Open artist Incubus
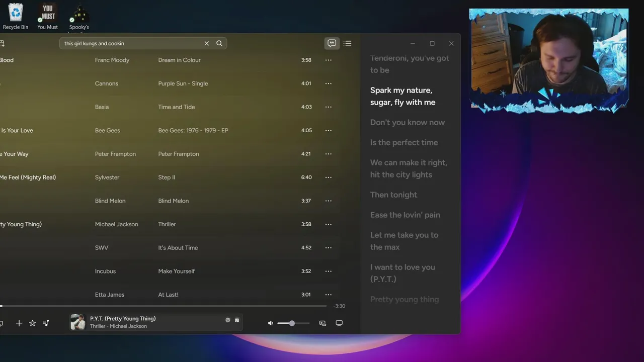 pyautogui.click(x=105, y=271)
